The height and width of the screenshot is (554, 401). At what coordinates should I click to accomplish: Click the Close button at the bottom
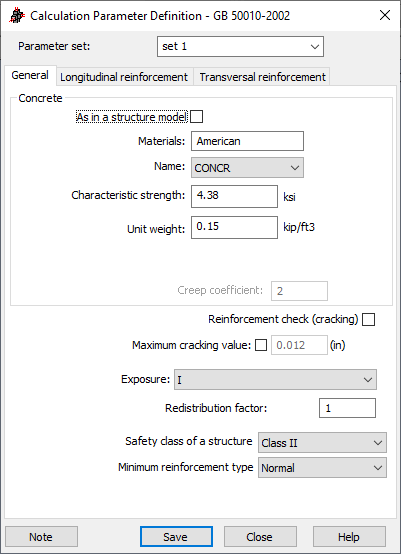coord(260,537)
